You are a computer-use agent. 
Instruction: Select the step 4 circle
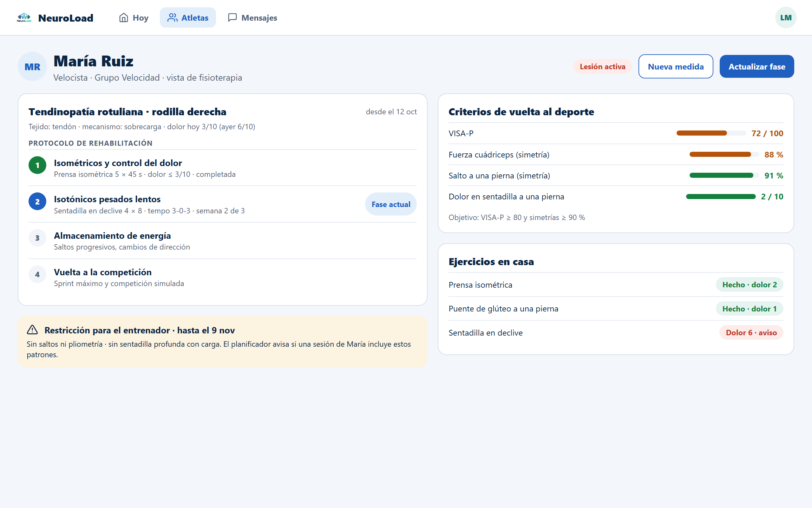tap(37, 275)
